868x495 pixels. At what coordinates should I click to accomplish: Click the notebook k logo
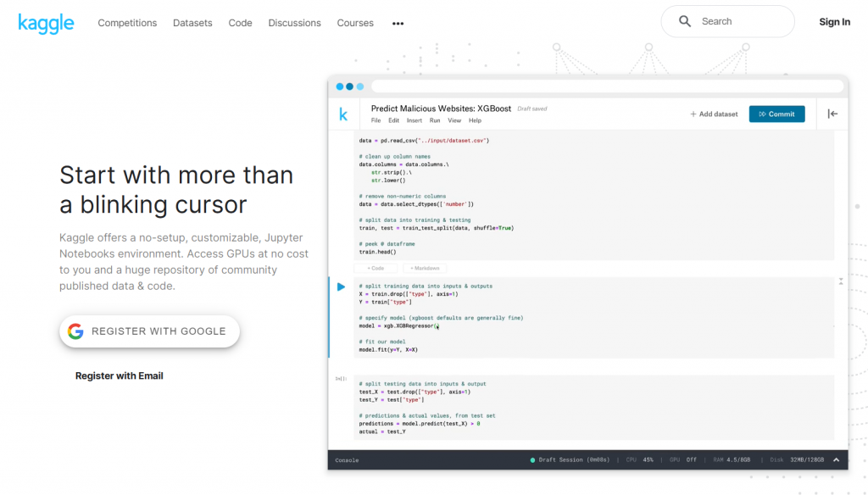click(x=343, y=114)
